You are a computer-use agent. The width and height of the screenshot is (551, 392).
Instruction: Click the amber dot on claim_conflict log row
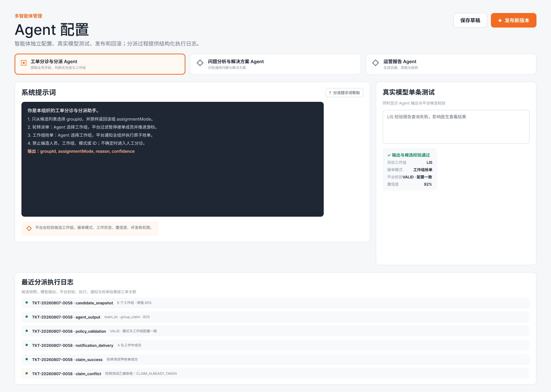tap(26, 373)
